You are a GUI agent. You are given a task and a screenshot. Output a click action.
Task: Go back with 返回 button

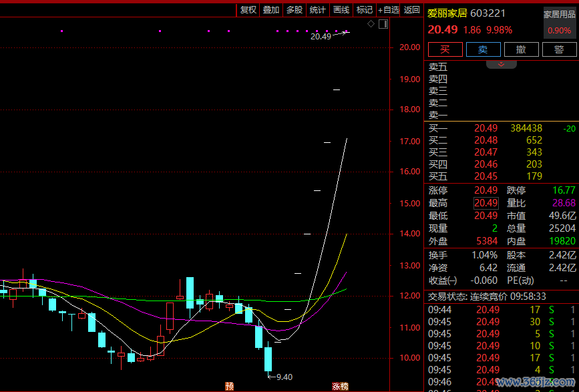coord(411,10)
